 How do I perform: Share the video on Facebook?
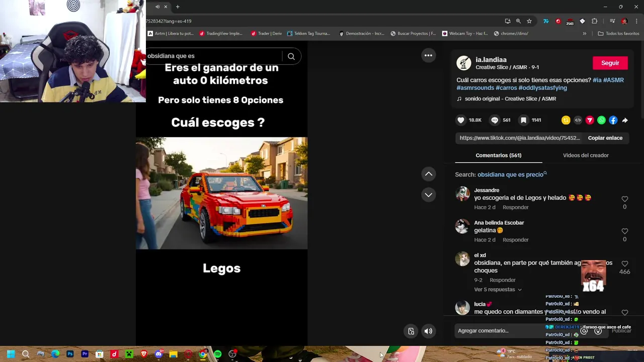point(613,120)
